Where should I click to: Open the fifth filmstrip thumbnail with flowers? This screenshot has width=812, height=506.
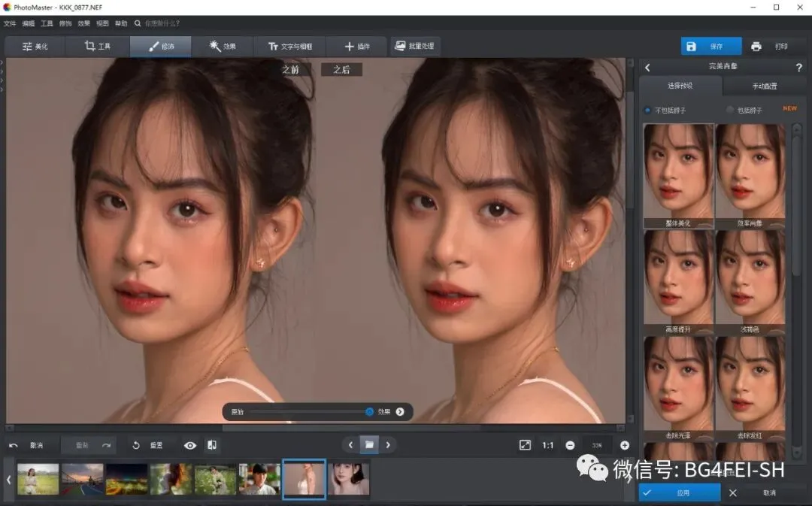(x=216, y=479)
